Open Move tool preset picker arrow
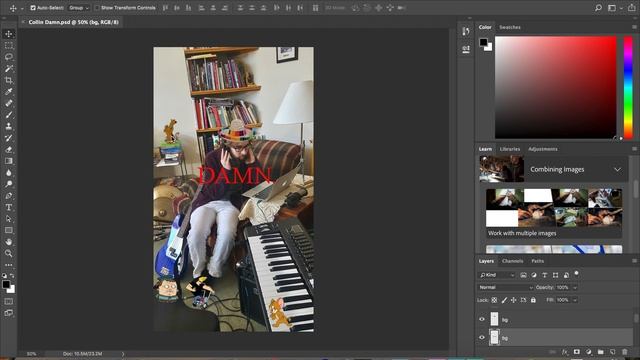The image size is (640, 360). coord(22,8)
